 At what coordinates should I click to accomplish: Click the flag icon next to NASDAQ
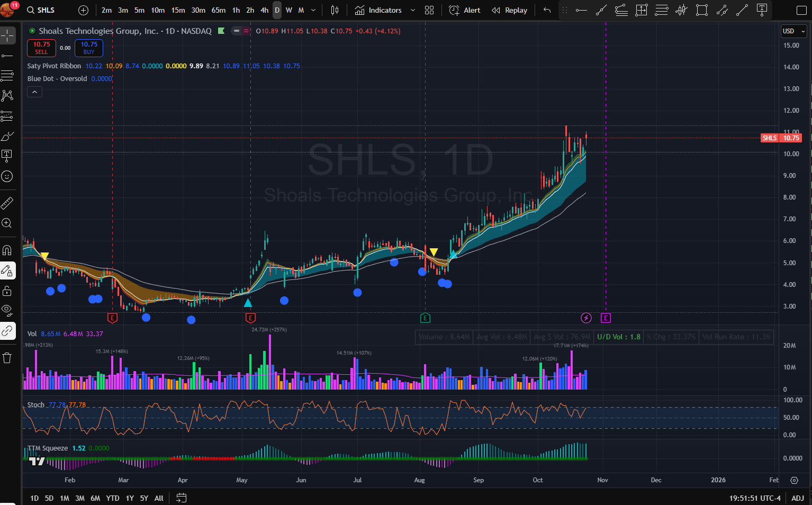221,31
